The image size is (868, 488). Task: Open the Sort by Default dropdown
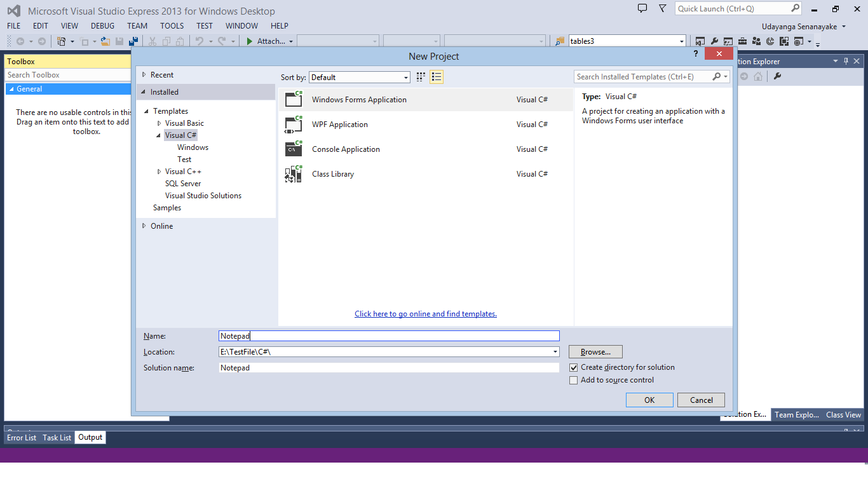coord(360,77)
